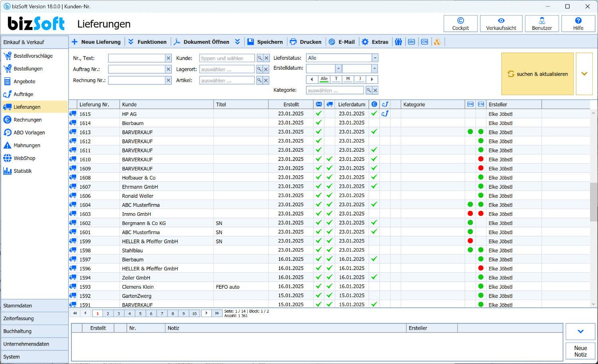Click the euro invoice column header
The width and height of the screenshot is (598, 364).
coord(374,104)
